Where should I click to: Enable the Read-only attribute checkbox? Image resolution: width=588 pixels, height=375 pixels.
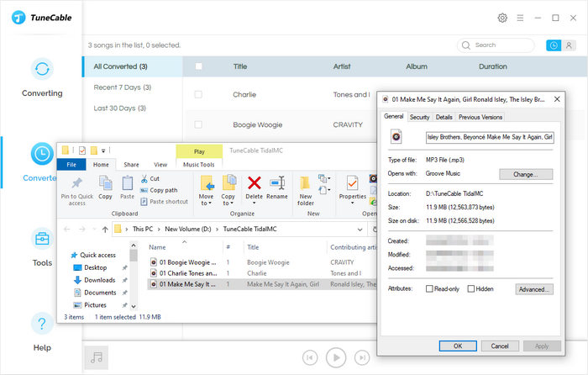coord(429,288)
